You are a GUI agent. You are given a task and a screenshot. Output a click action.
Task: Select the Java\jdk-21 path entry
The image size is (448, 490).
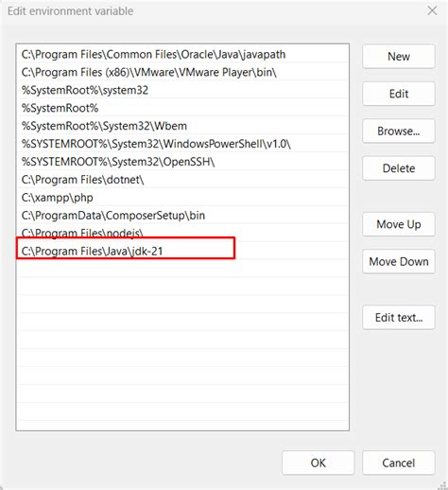182,252
